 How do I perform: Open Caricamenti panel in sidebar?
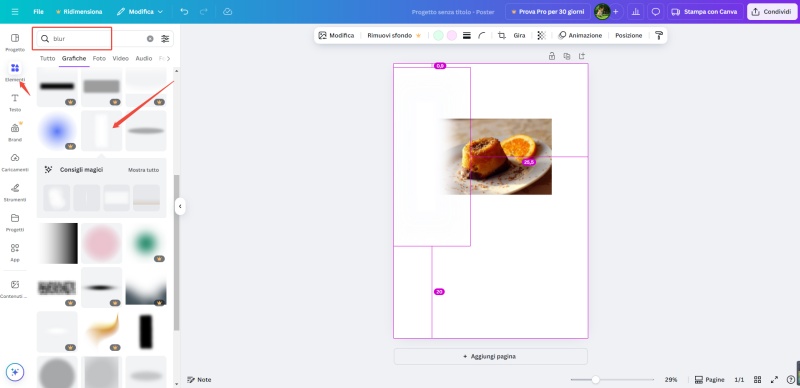pyautogui.click(x=15, y=162)
